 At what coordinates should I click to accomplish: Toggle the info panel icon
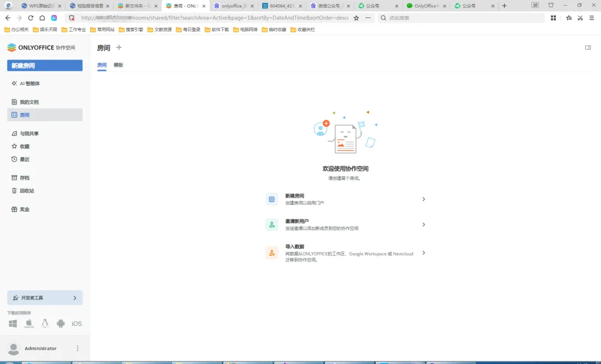pyautogui.click(x=588, y=47)
